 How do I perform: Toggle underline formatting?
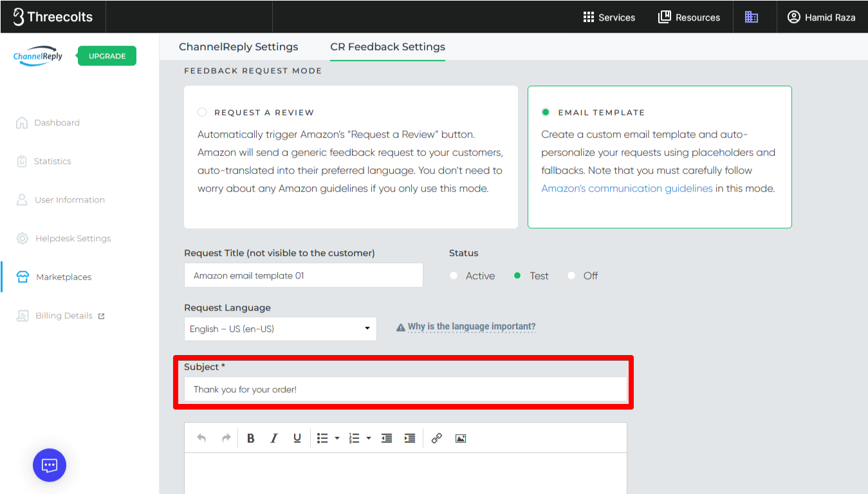[x=297, y=438]
